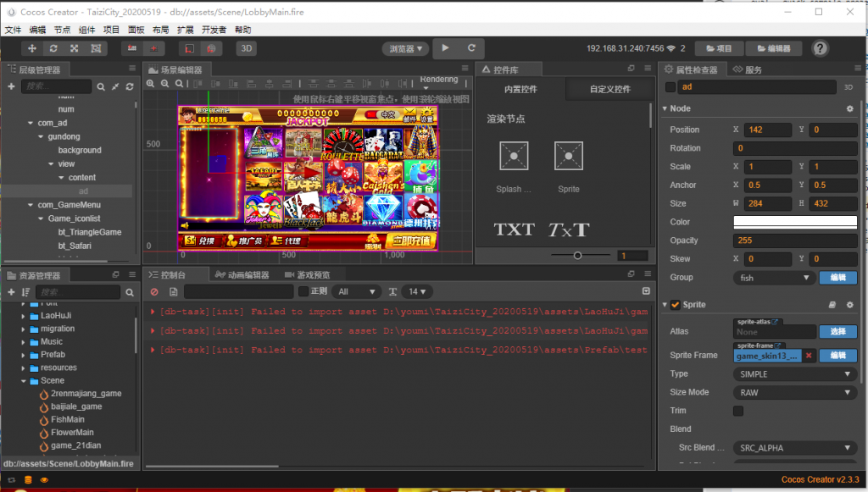
Task: Open the 文件 menu
Action: pyautogui.click(x=14, y=30)
